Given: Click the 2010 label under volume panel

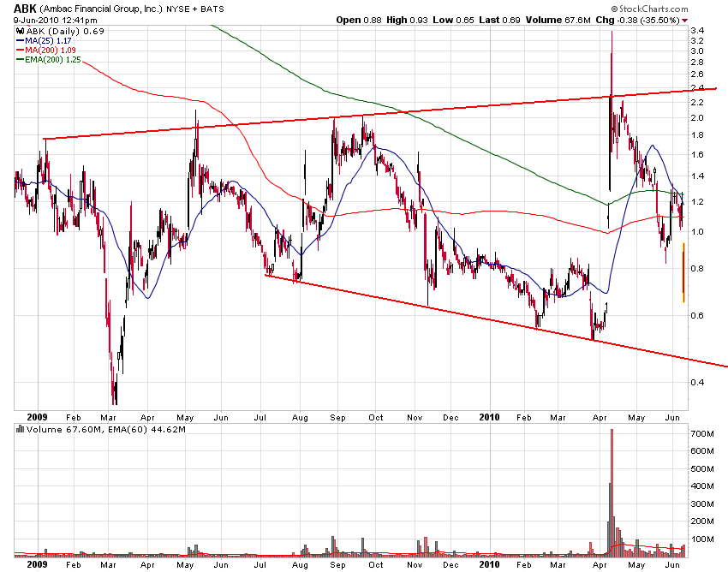Looking at the screenshot, I should point(489,564).
